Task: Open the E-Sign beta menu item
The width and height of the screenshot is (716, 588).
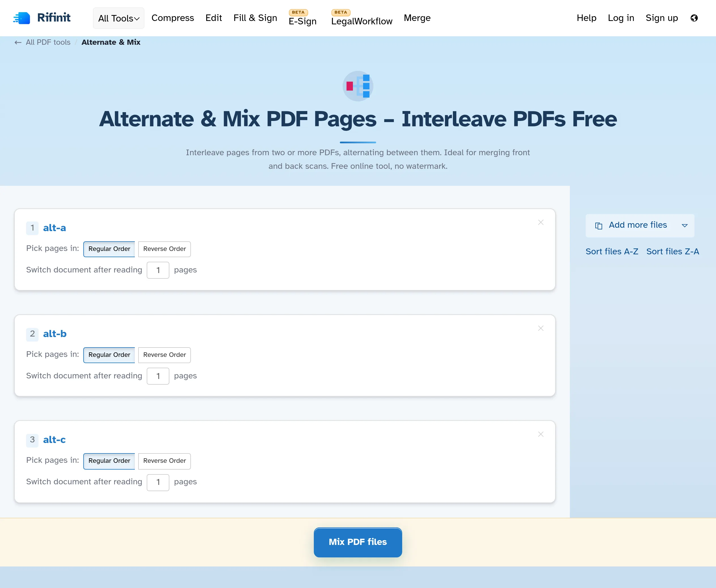Action: (302, 18)
